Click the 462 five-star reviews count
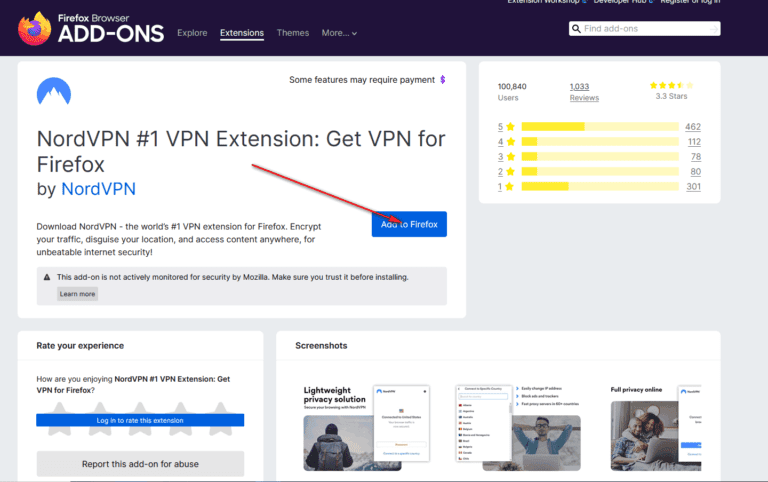 pos(693,127)
